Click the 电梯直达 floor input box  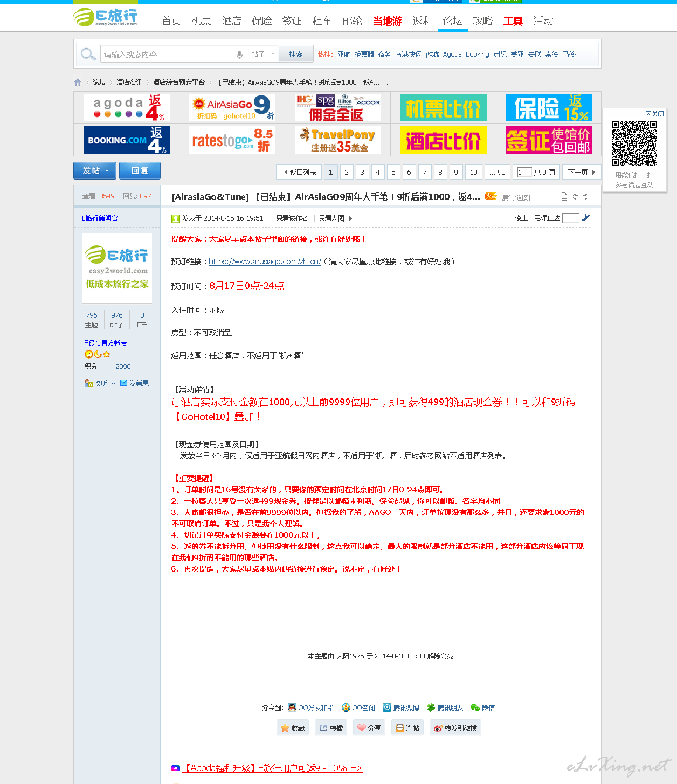click(x=570, y=218)
